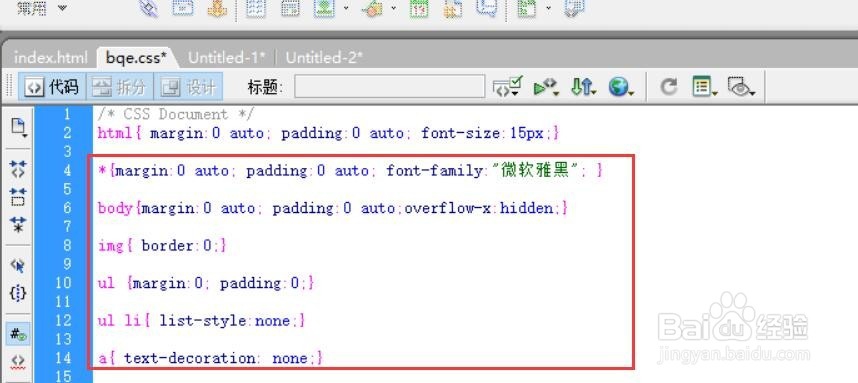Screen dimensions: 858x383
Task: Click the '/* CSS Document */' comment
Action: click(x=176, y=114)
